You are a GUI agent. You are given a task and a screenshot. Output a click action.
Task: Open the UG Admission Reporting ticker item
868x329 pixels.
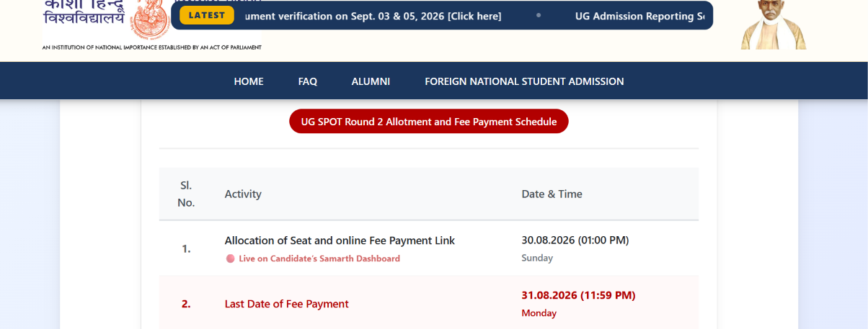(639, 16)
